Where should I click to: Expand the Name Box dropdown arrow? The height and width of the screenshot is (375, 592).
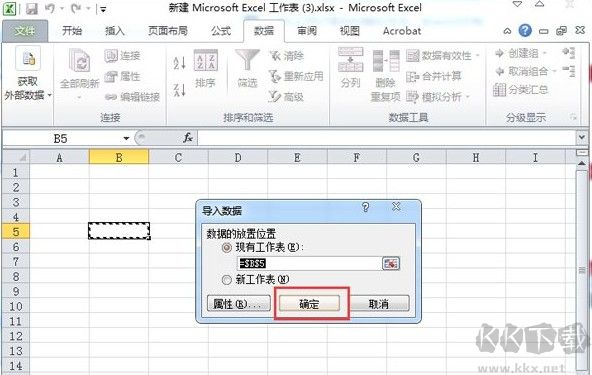[126, 139]
